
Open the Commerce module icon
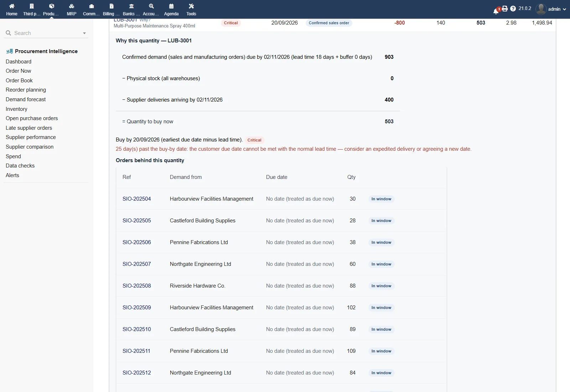tap(92, 6)
